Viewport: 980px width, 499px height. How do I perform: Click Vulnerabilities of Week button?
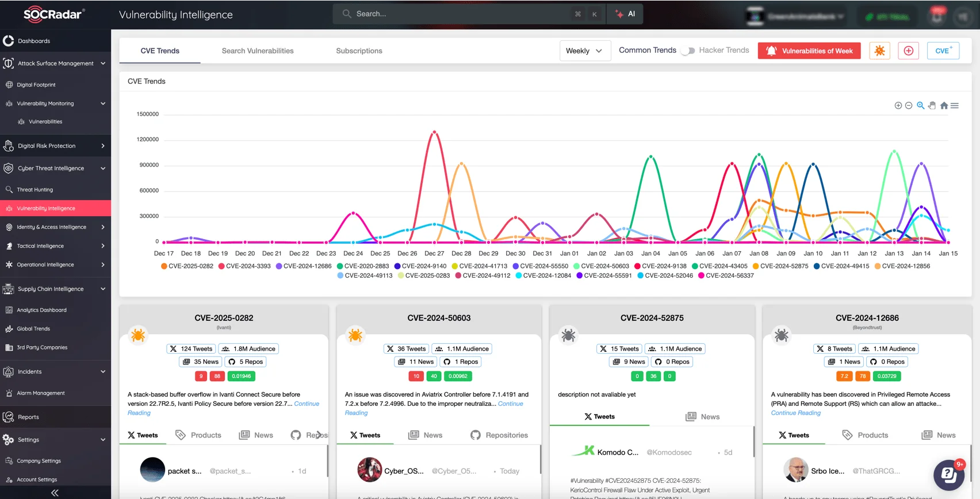coord(809,51)
